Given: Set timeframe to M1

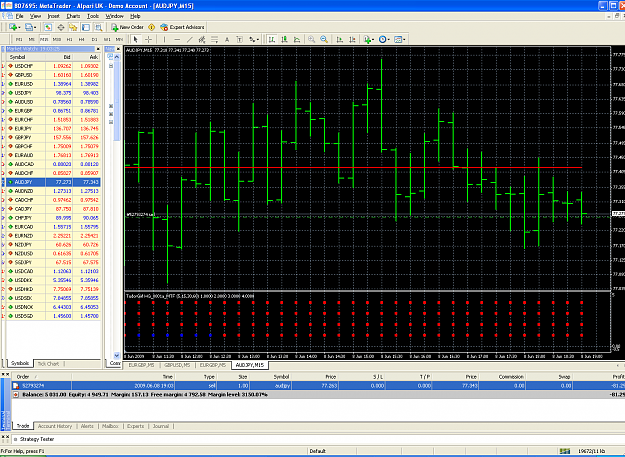Looking at the screenshot, I should (19, 39).
